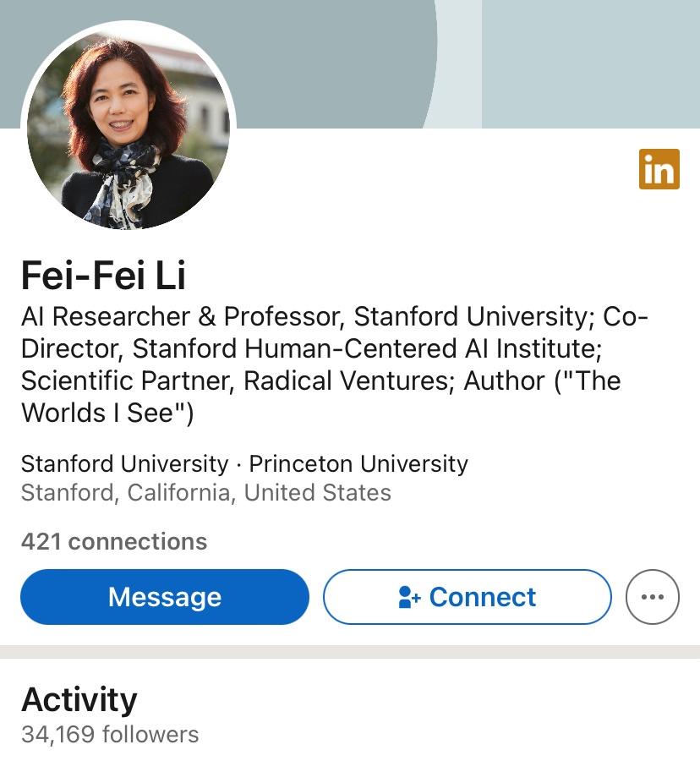Viewport: 700px width, 761px height.
Task: Click the Fei-Fei Li name heading
Action: click(103, 276)
